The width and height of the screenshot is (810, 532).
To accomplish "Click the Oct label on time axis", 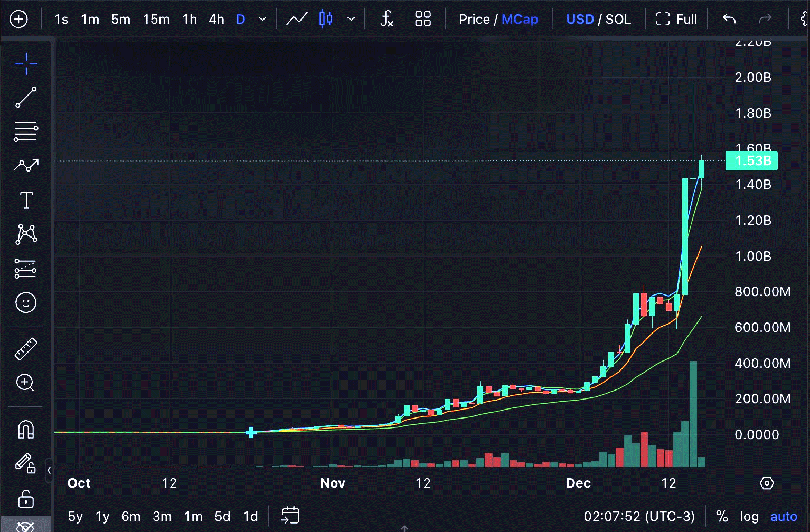I will click(79, 483).
